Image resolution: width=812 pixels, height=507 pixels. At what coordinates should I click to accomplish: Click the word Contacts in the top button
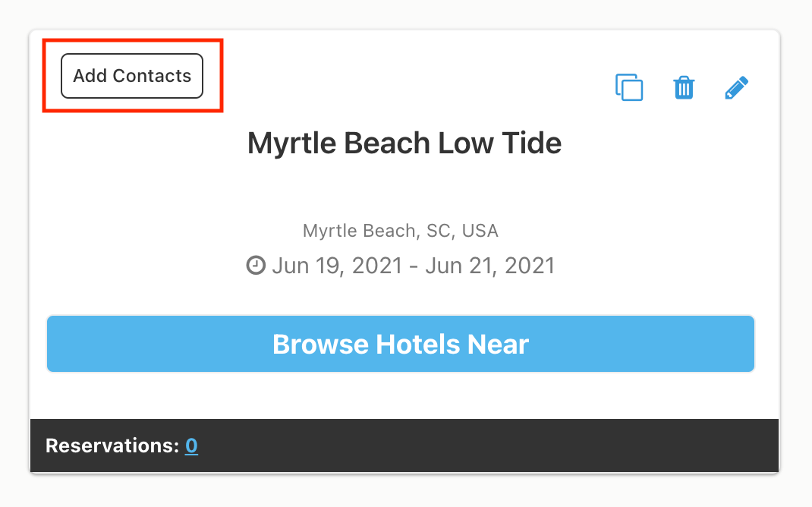click(x=152, y=76)
